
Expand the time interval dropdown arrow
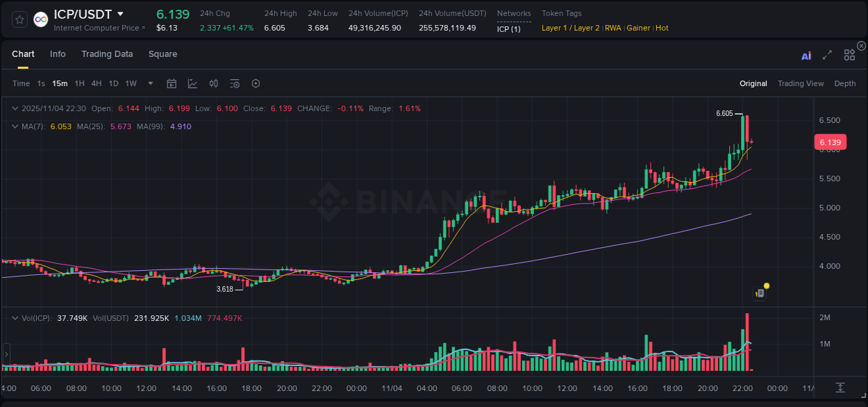(149, 83)
